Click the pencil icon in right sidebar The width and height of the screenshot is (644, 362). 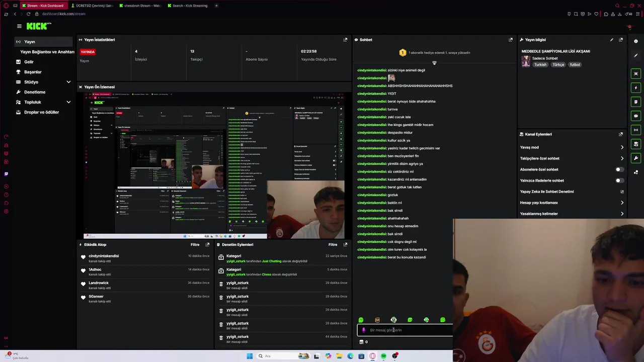tap(636, 55)
